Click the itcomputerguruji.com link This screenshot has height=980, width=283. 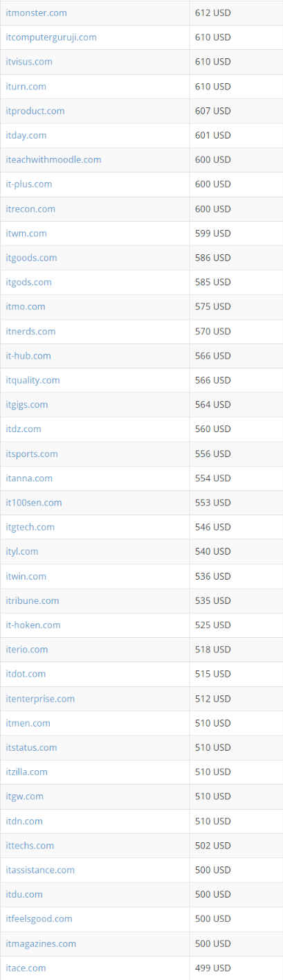pos(51,37)
